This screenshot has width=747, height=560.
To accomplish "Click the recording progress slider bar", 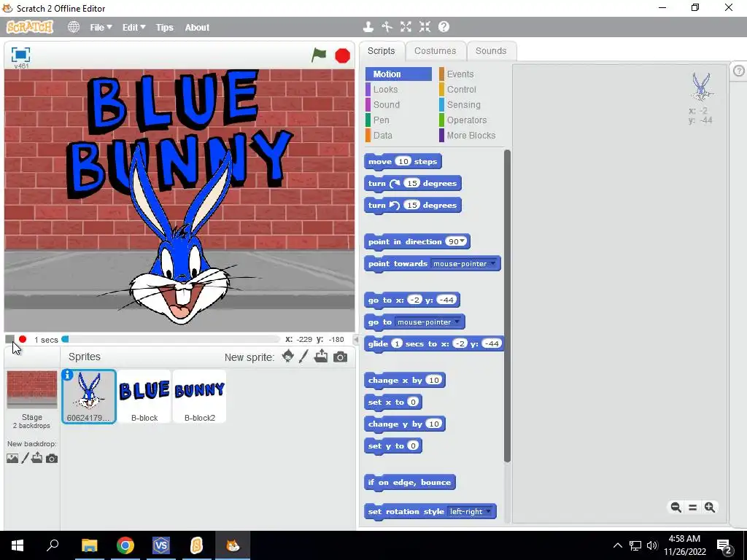I will 171,339.
